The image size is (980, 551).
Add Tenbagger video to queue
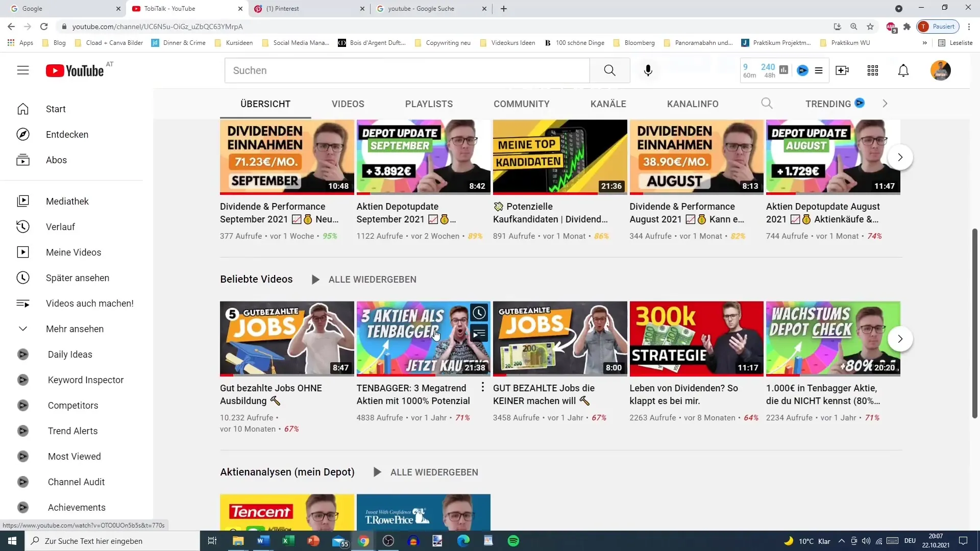(x=479, y=334)
